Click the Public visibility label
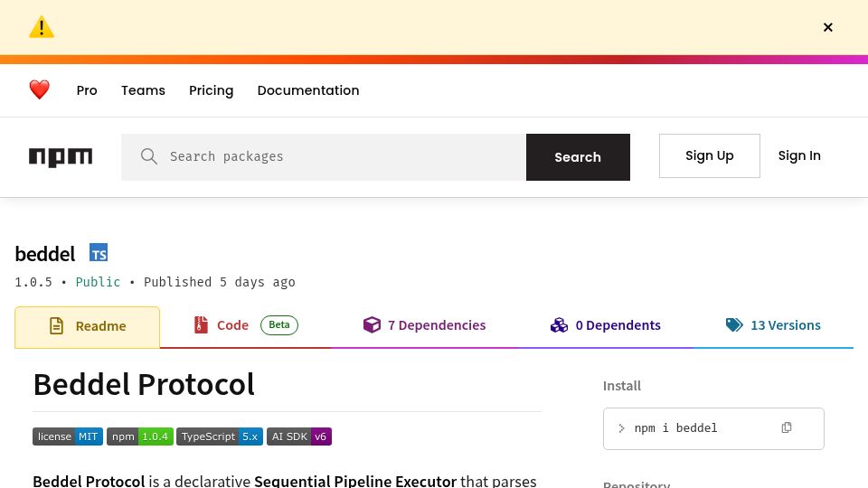Viewport: 868px width, 488px height. pos(98,282)
